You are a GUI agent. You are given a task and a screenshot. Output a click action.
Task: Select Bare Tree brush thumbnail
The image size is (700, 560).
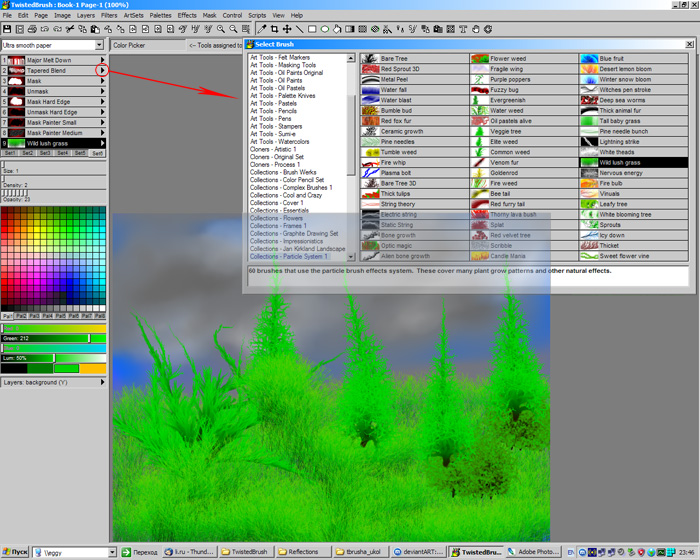pyautogui.click(x=370, y=59)
